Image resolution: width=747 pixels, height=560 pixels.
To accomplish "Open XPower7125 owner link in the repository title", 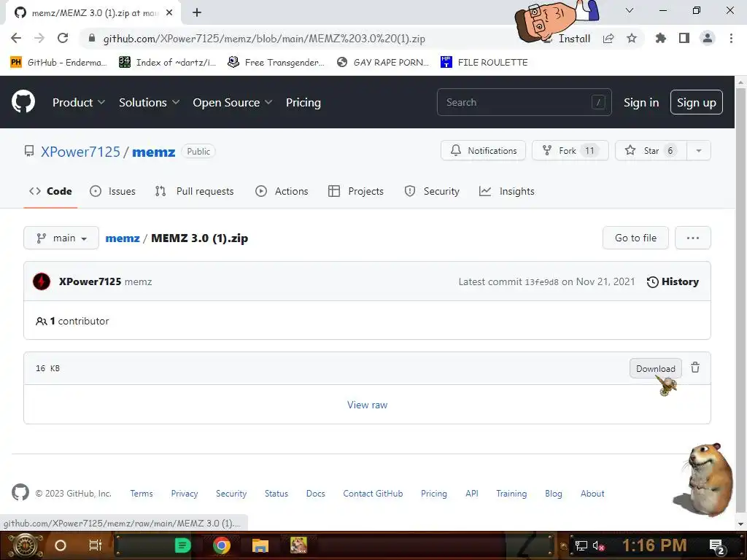I will tap(80, 152).
